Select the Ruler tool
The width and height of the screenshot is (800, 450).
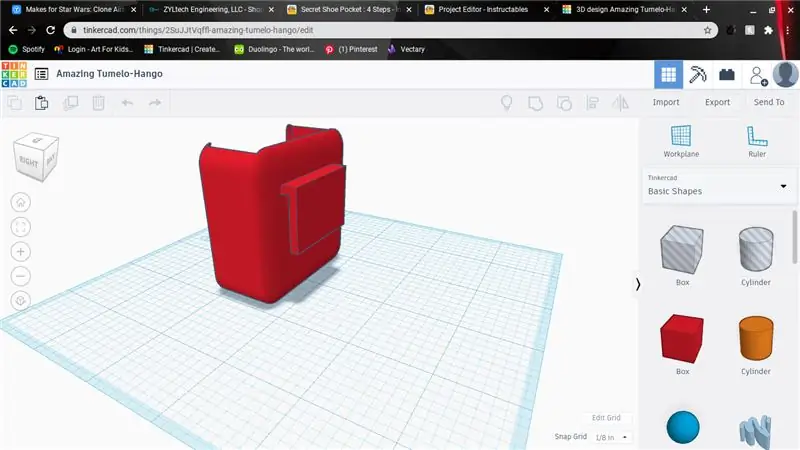coord(757,141)
